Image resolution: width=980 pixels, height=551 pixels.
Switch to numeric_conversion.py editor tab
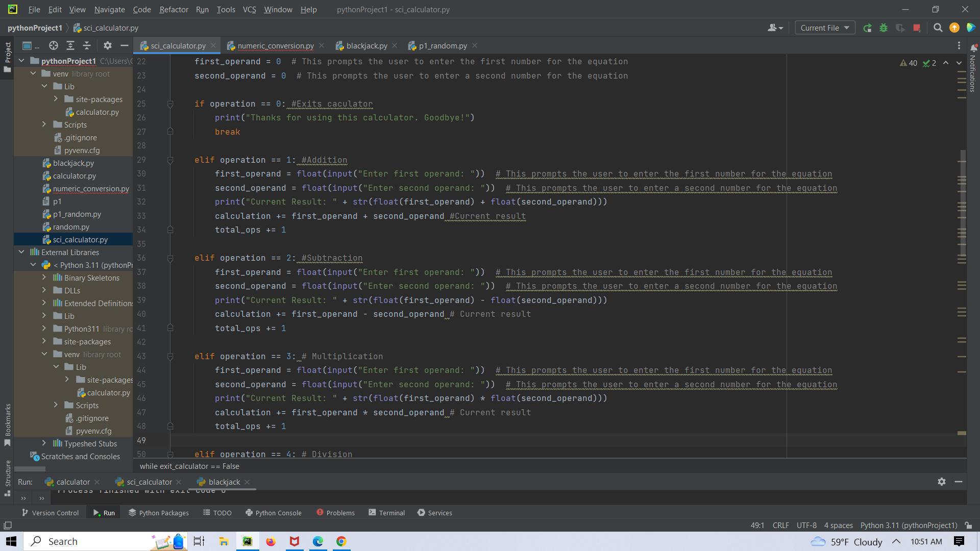(276, 46)
